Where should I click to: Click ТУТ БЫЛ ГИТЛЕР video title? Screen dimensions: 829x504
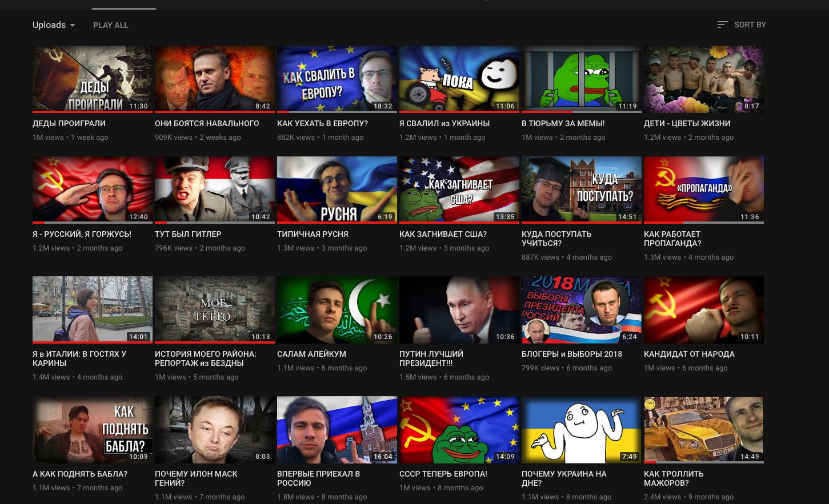pos(188,234)
